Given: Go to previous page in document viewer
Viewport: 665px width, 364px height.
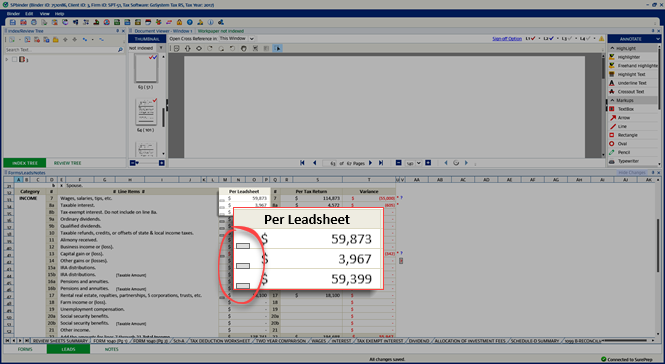Looking at the screenshot, I should (315, 163).
